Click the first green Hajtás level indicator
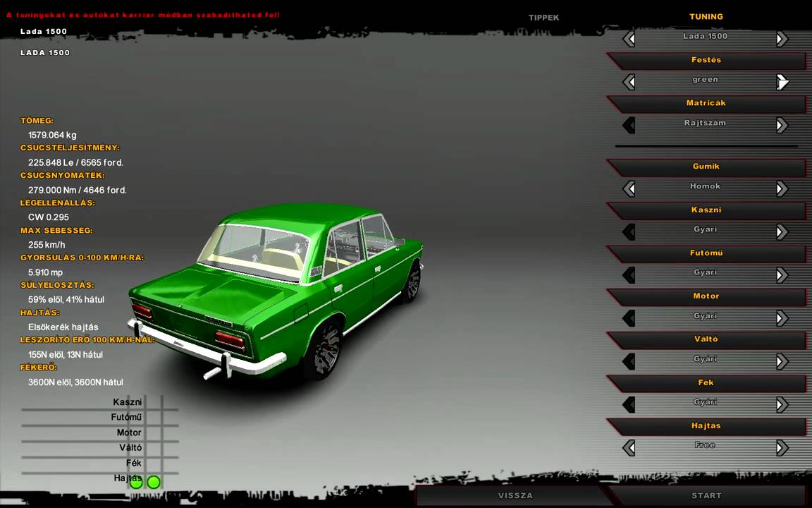 click(x=136, y=483)
